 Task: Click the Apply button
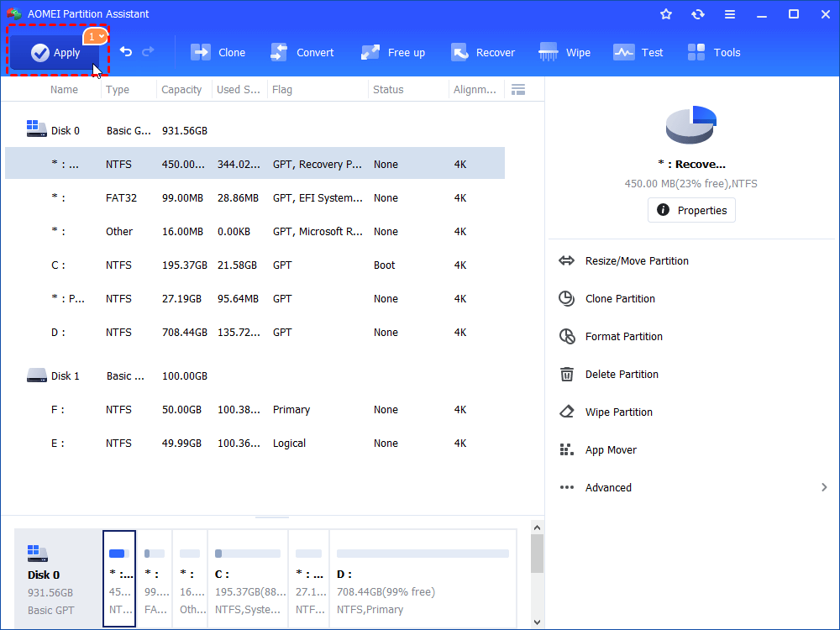coord(55,52)
